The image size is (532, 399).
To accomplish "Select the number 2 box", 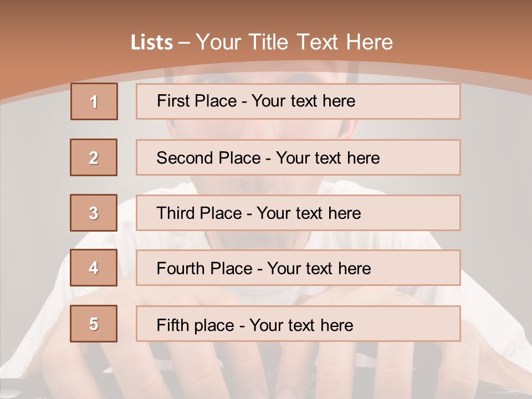I will pyautogui.click(x=94, y=157).
